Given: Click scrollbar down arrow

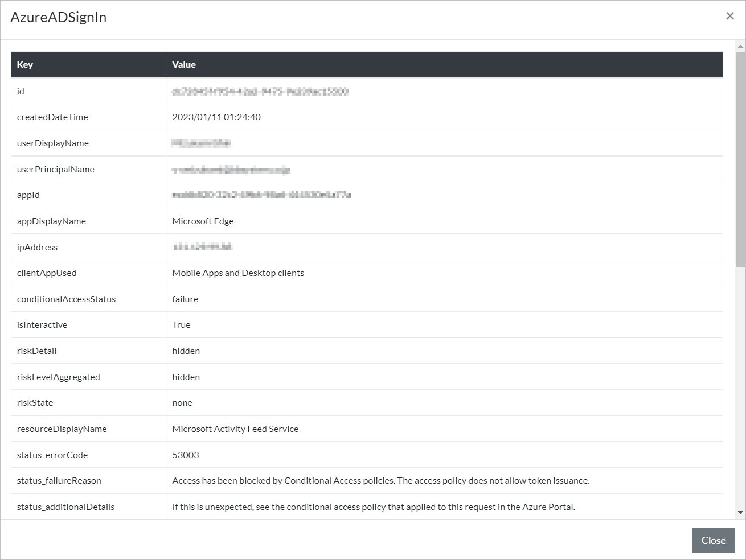Looking at the screenshot, I should (x=740, y=512).
